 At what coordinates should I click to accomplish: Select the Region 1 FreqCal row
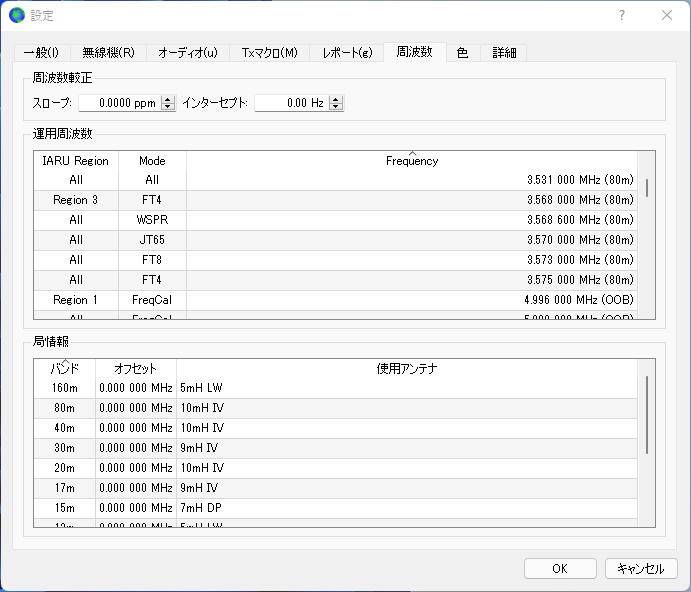tap(336, 300)
